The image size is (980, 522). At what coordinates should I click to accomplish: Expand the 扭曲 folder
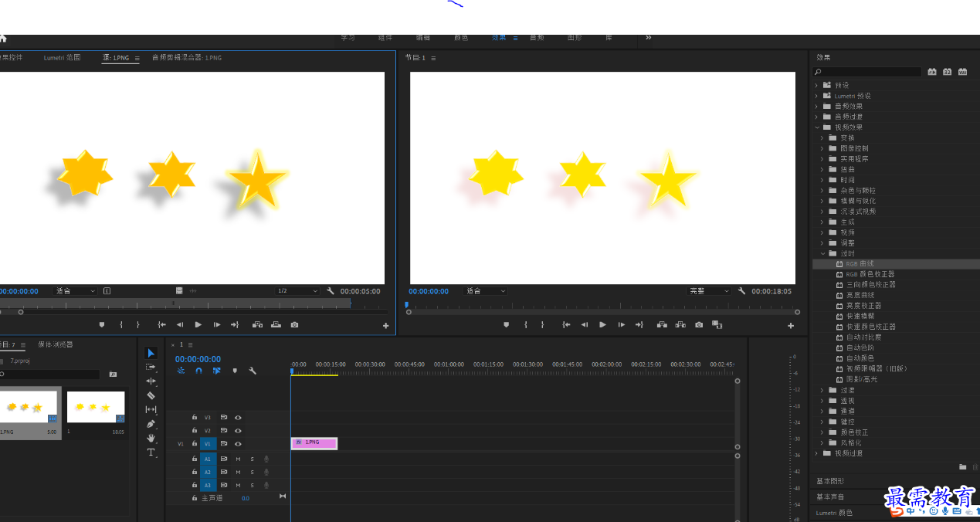[x=822, y=169]
